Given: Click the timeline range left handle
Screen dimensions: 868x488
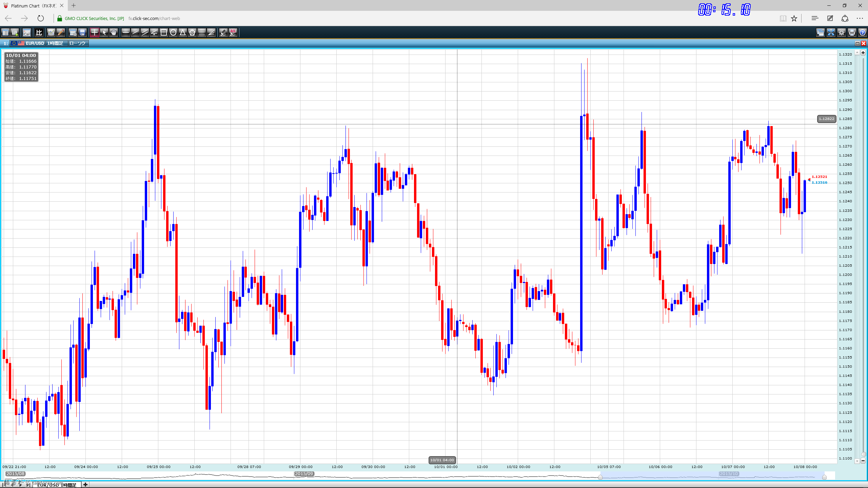Looking at the screenshot, I should pyautogui.click(x=600, y=477).
